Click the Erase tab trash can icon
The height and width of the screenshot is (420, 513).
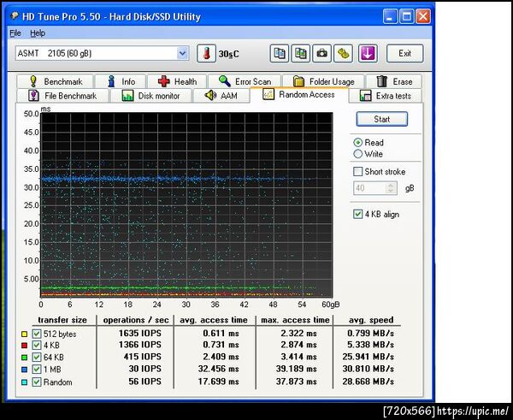click(382, 81)
